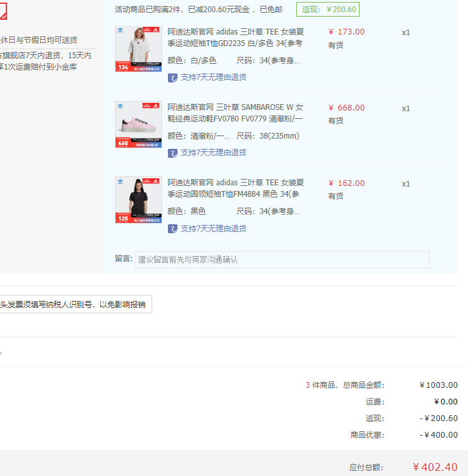
Task: Open the product title containing FM4884 黑色
Action: coord(236,188)
